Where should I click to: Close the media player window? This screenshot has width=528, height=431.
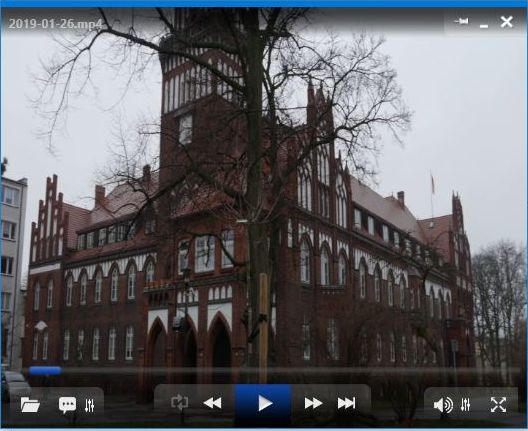point(506,22)
